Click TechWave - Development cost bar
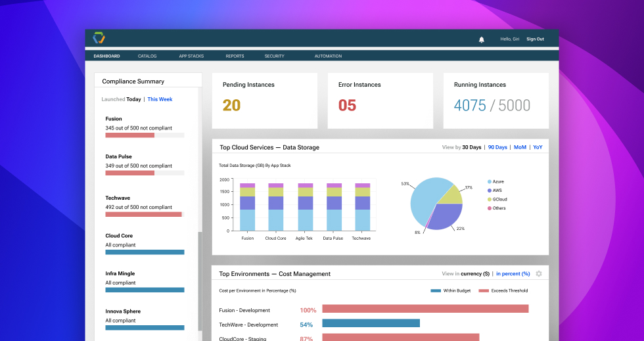The image size is (644, 341). click(x=371, y=323)
